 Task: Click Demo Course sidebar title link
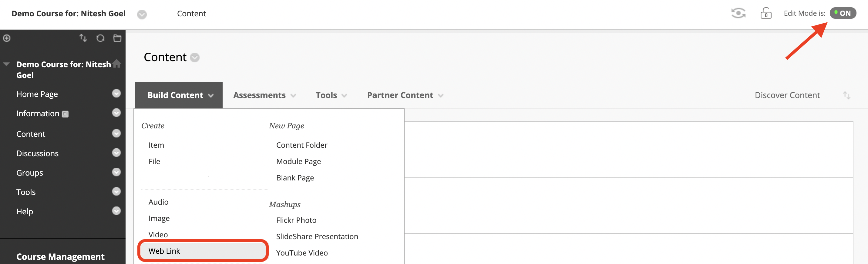coord(63,70)
